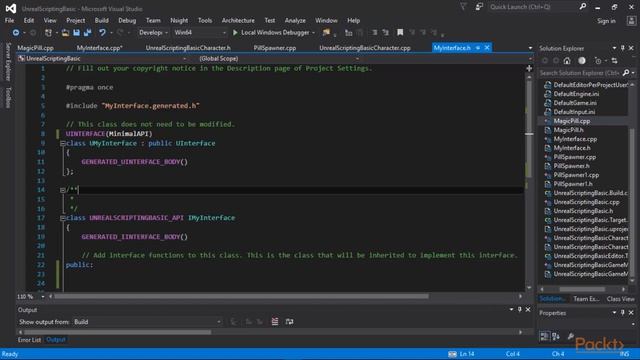Switch to the MyInterface.cpp* tab
This screenshot has height=360, width=640.
point(100,48)
